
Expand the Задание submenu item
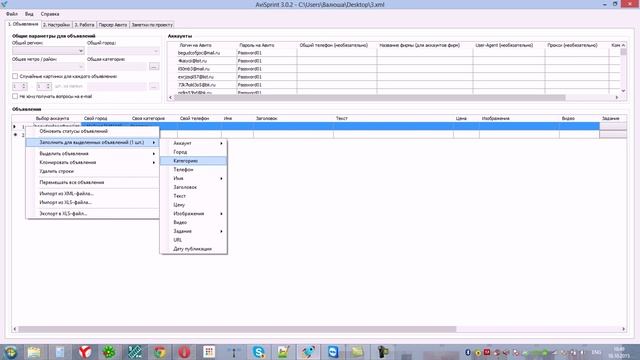click(x=193, y=231)
